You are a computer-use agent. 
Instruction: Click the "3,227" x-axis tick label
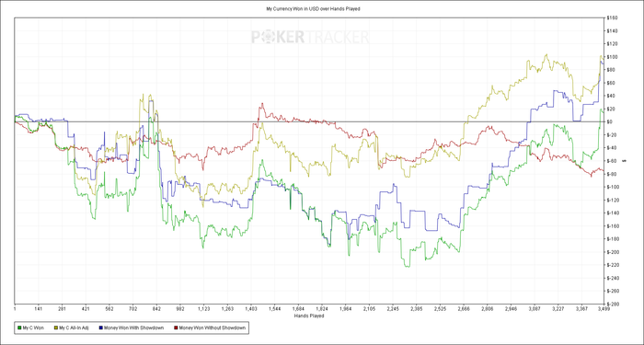(558, 308)
